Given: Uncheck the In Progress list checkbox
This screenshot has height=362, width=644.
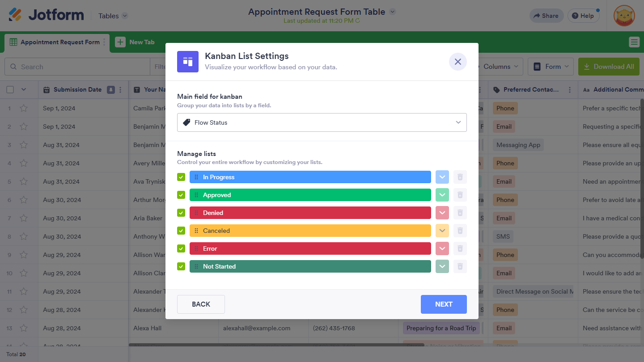Looking at the screenshot, I should (181, 177).
